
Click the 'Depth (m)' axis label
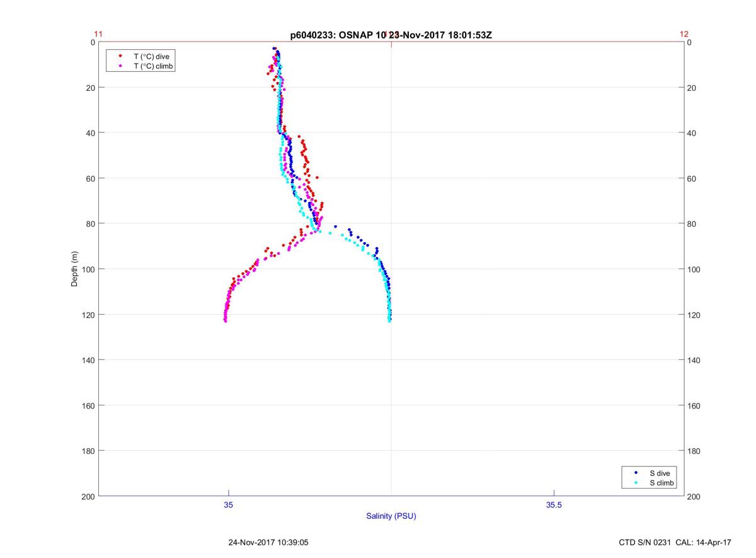[x=74, y=269]
